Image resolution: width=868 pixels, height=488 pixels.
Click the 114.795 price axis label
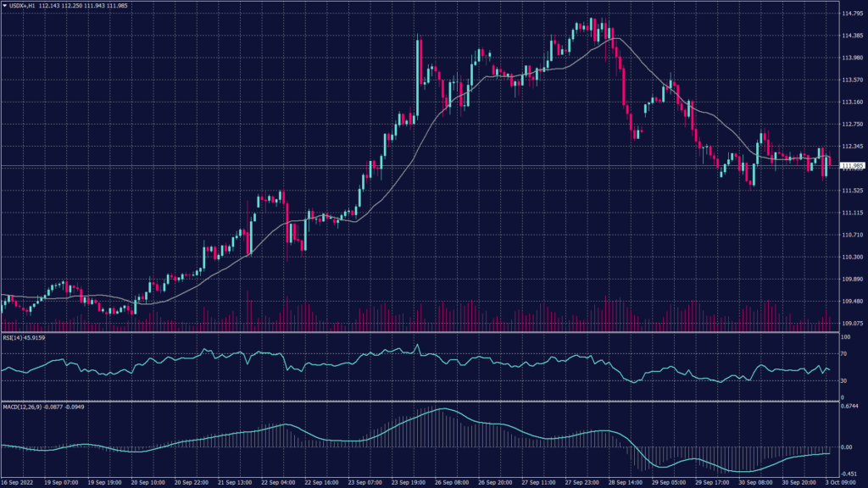[x=851, y=14]
